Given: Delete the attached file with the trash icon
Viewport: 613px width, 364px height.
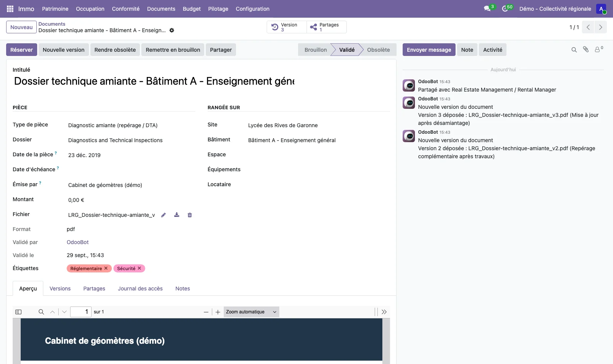Looking at the screenshot, I should pyautogui.click(x=190, y=215).
